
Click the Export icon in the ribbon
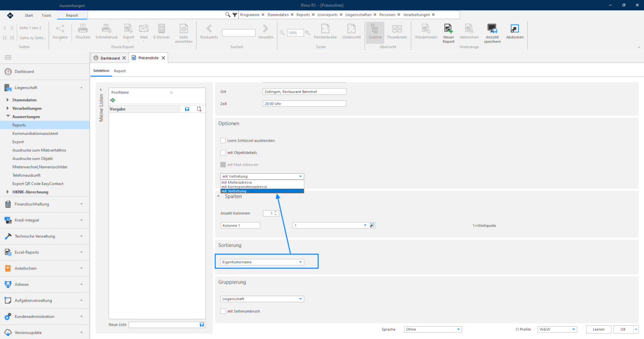click(x=128, y=29)
